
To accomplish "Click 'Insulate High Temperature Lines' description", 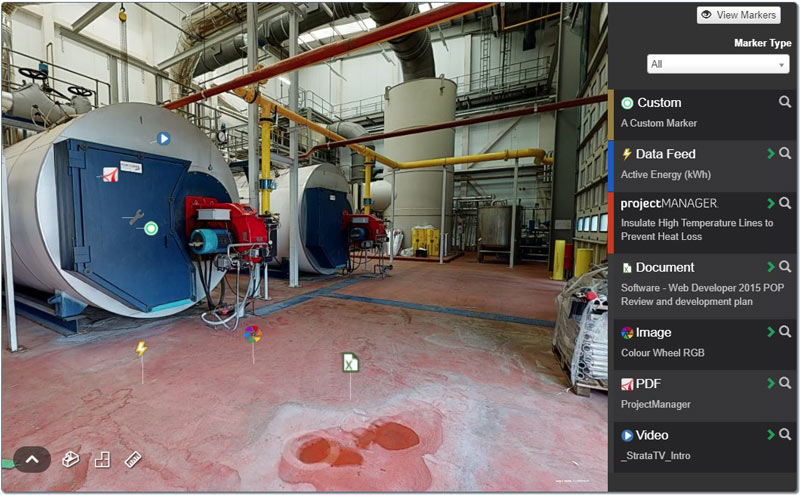I will (697, 230).
